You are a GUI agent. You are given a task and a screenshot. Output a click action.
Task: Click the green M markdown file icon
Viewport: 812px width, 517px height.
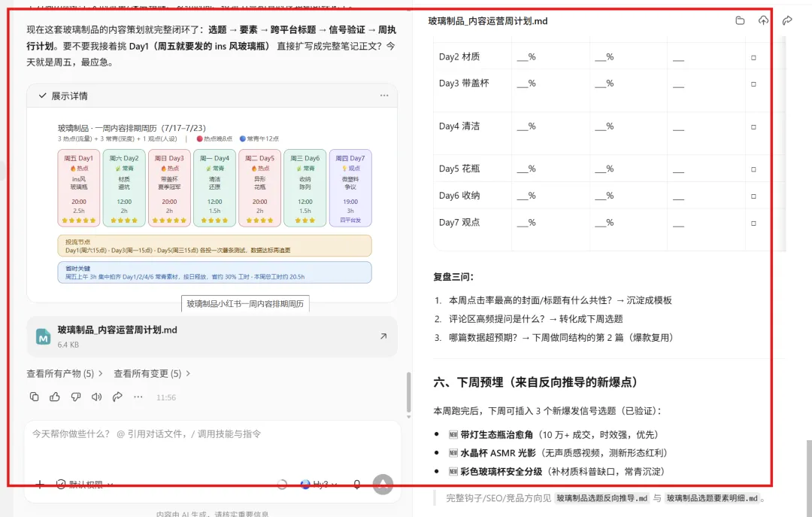coord(43,336)
